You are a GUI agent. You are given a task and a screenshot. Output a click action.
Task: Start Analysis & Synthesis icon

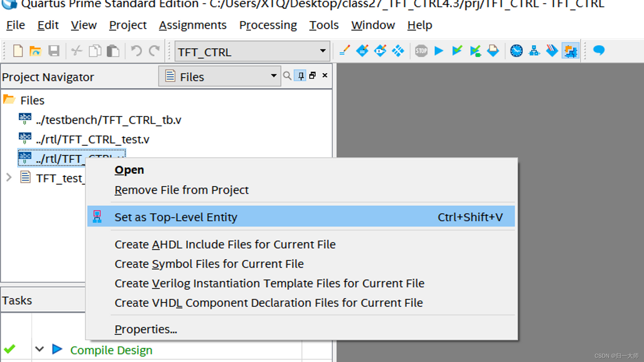click(475, 51)
